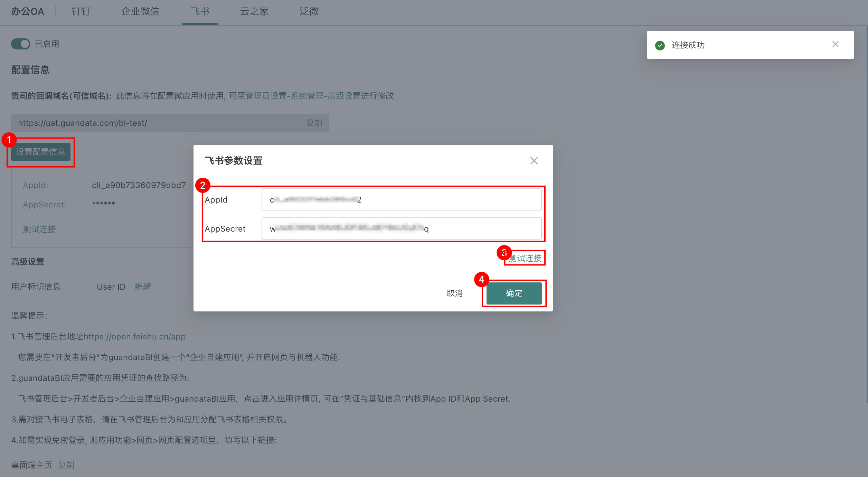
Task: Close the 飞书参数设置 dialog
Action: (x=534, y=161)
